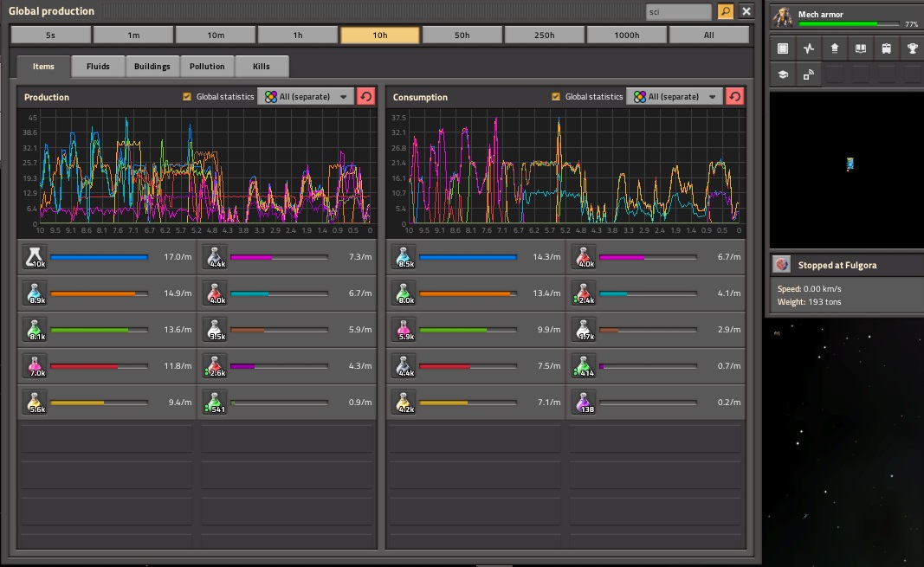Click the Weight: 193 tons text
Viewport: 924px width, 567px height.
click(x=809, y=302)
